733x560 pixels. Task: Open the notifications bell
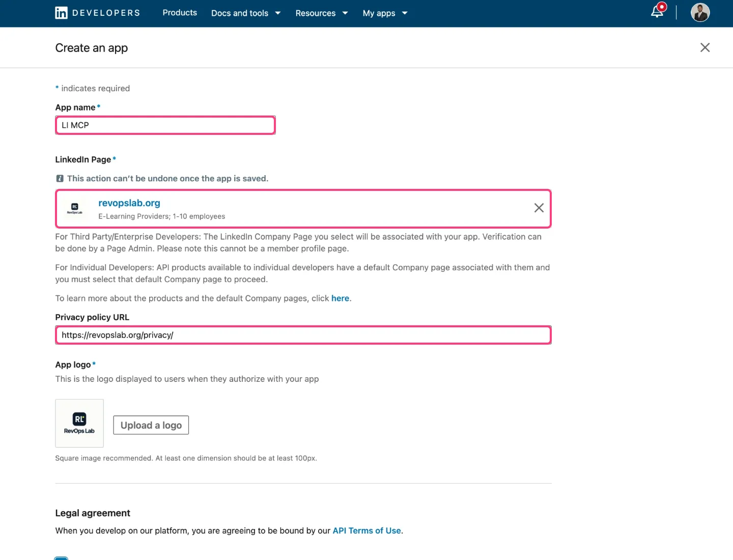click(658, 11)
